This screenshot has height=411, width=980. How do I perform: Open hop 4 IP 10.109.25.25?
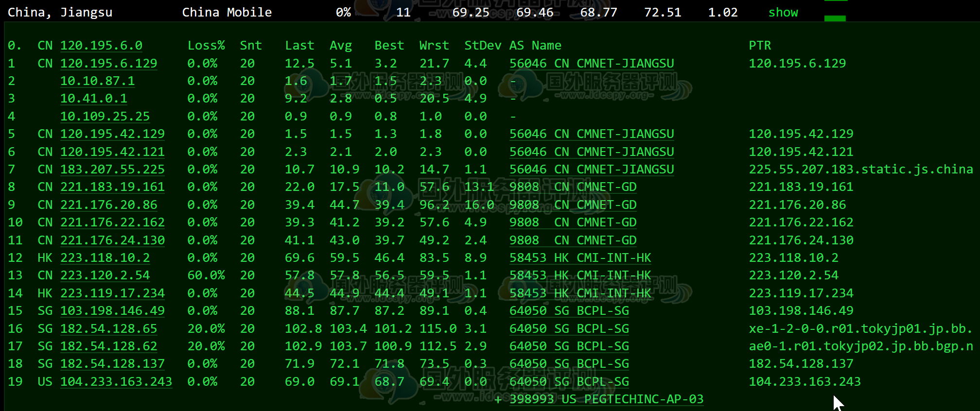[105, 117]
